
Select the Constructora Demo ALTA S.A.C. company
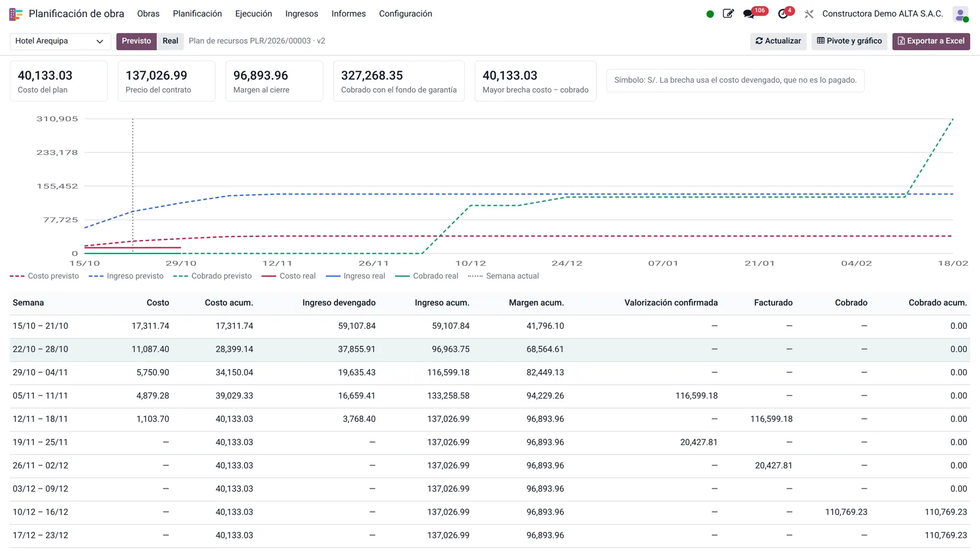(883, 13)
